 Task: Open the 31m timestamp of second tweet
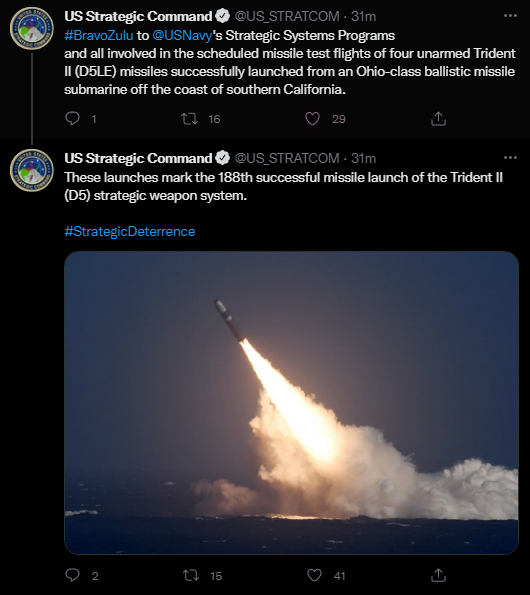(363, 158)
